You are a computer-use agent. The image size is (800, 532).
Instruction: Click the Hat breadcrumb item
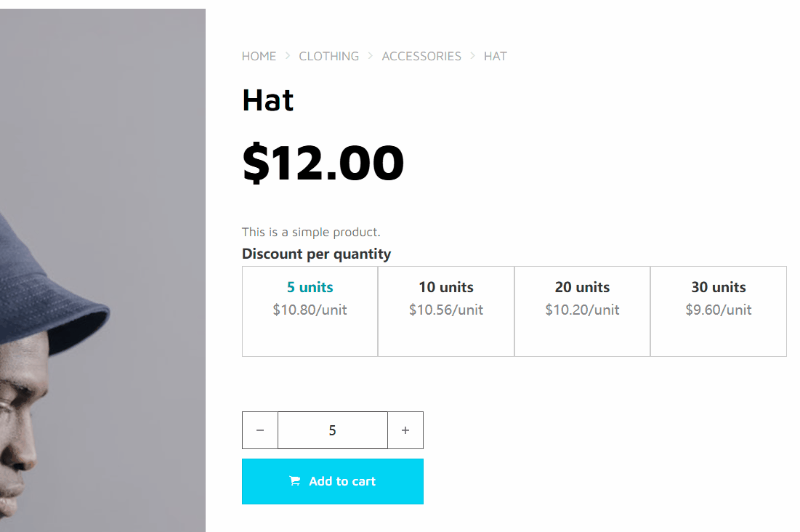point(496,56)
